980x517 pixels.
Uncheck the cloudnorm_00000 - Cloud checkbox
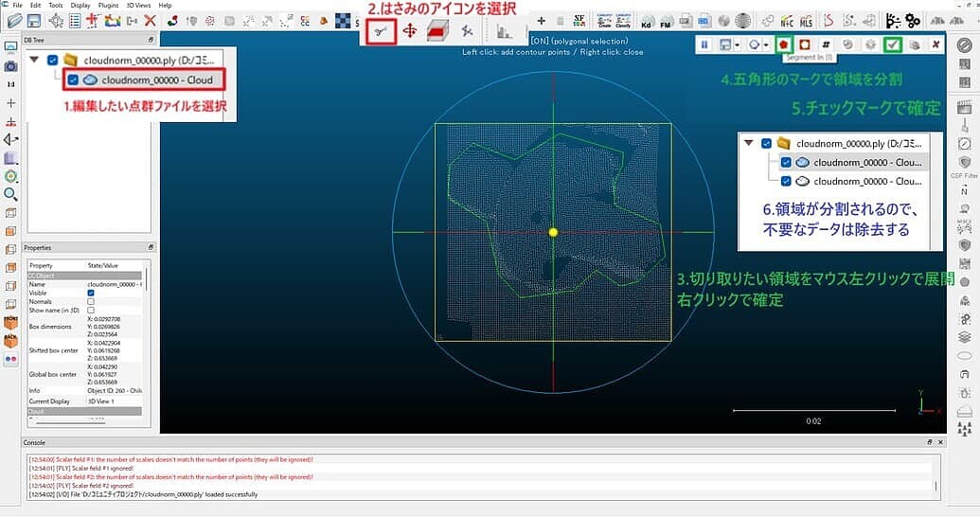73,80
